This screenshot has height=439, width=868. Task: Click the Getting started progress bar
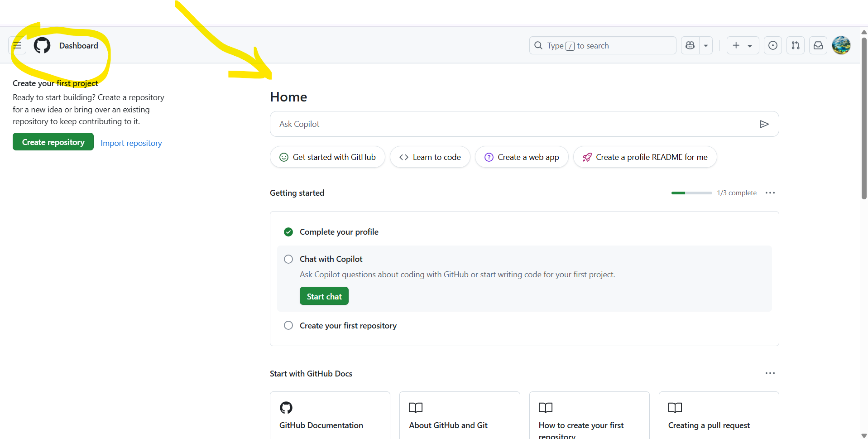coord(691,193)
